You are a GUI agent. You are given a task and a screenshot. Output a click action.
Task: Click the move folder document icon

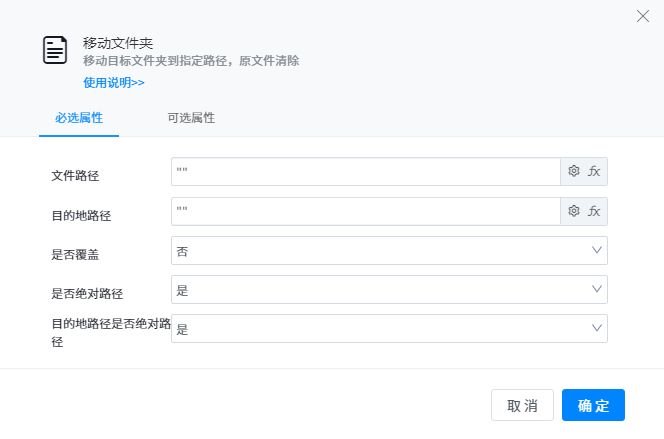[x=55, y=50]
